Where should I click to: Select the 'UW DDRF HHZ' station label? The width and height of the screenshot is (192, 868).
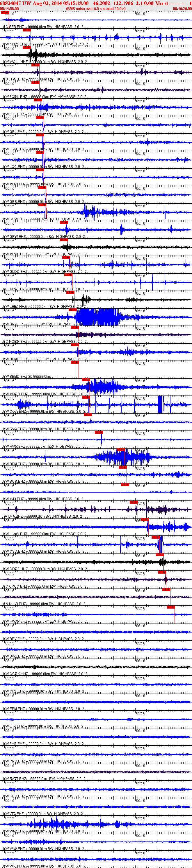tap(15, 569)
